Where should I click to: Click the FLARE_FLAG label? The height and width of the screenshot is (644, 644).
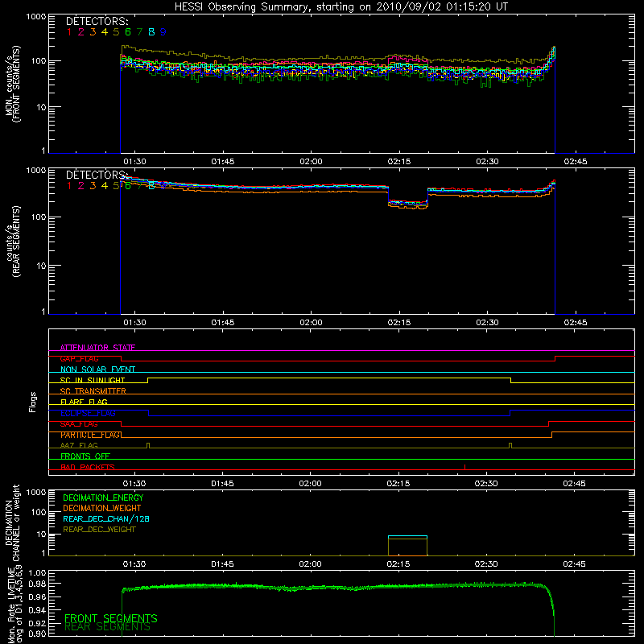point(84,402)
